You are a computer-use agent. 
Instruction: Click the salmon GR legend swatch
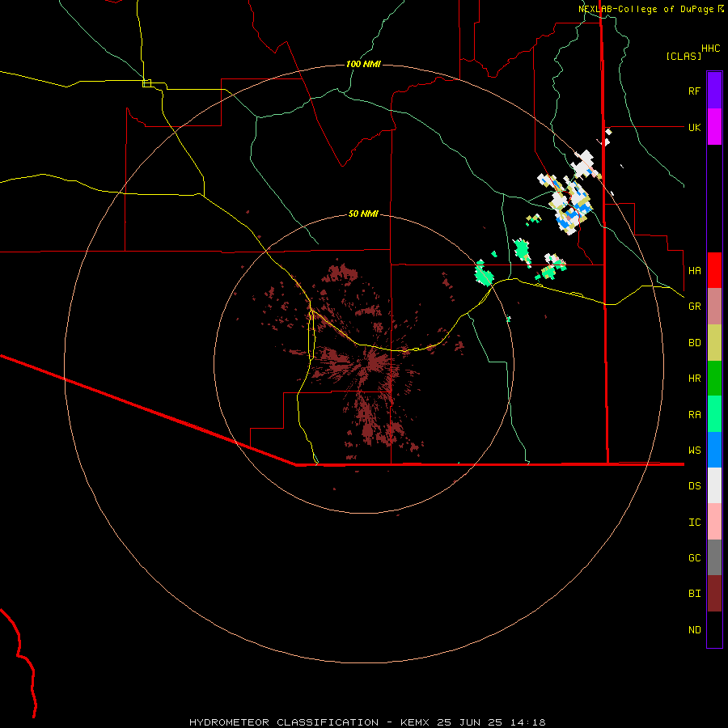(x=714, y=307)
